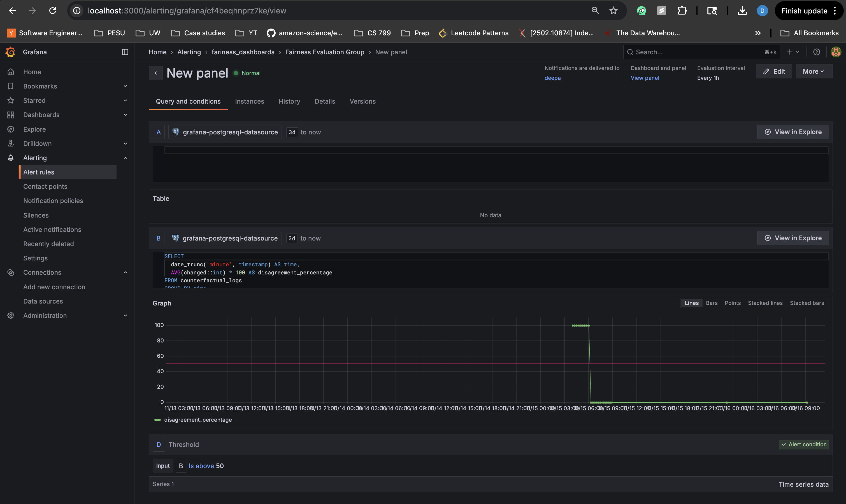Select the Points graph style
This screenshot has height=504, width=846.
733,303
